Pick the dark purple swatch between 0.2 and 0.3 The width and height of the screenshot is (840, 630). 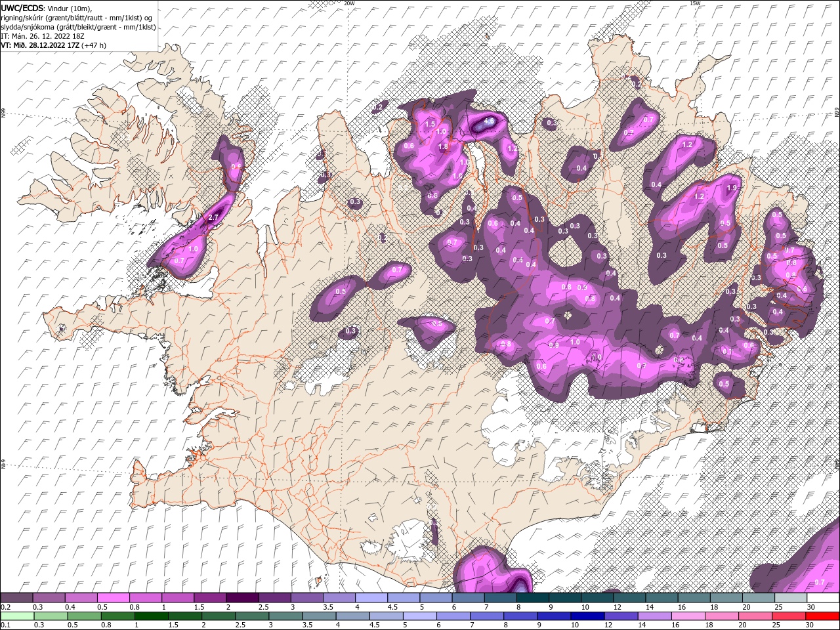click(17, 597)
